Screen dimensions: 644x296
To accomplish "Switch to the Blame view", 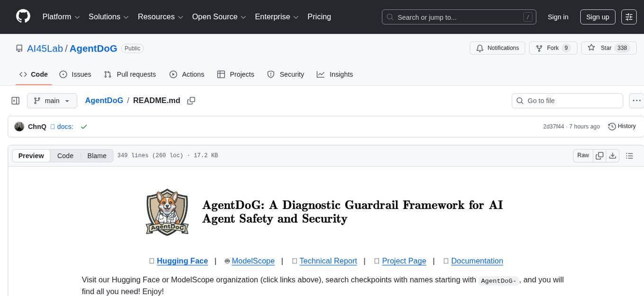I will [x=97, y=155].
